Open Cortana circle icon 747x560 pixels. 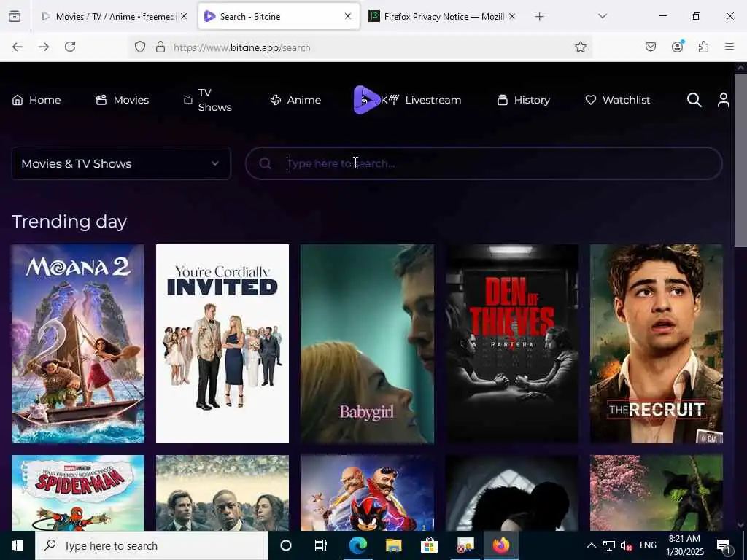pyautogui.click(x=286, y=545)
